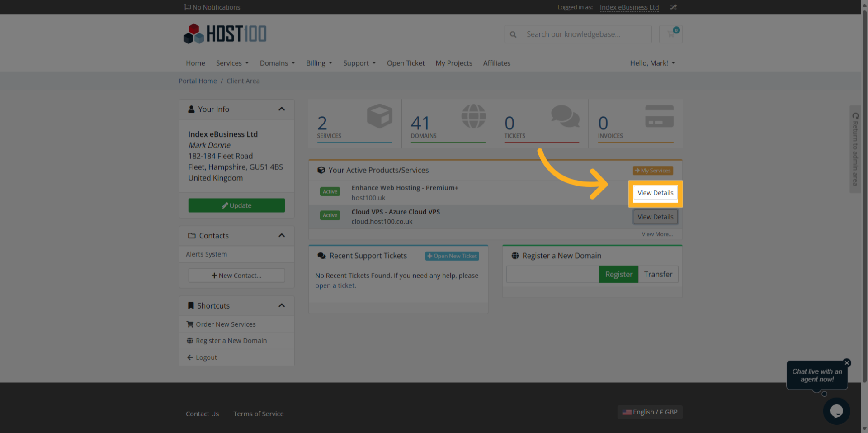Open the Billing dropdown menu
The height and width of the screenshot is (433, 868).
pos(319,63)
